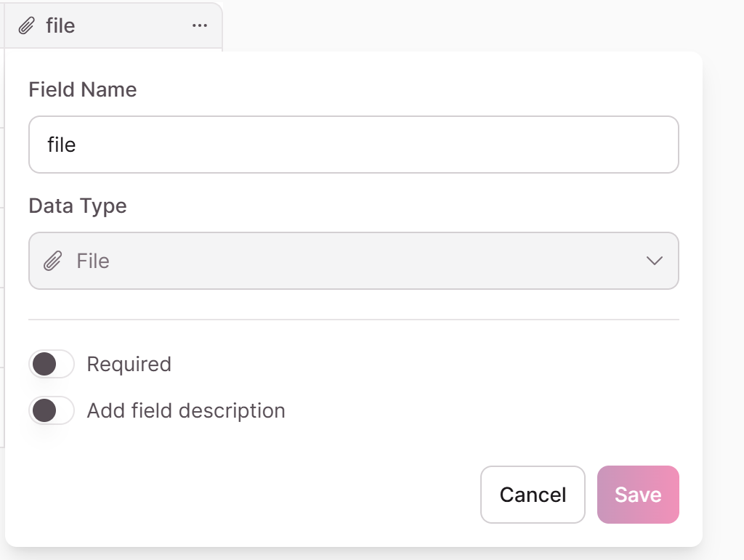Toggle the Required switch on
This screenshot has height=560, width=744.
pos(52,364)
